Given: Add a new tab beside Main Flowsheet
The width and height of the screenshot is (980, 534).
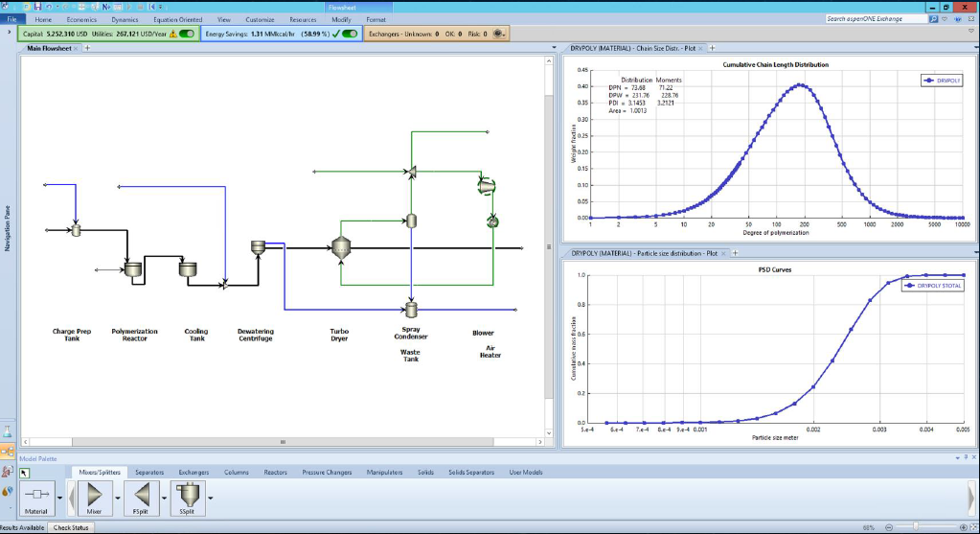Looking at the screenshot, I should click(x=87, y=48).
